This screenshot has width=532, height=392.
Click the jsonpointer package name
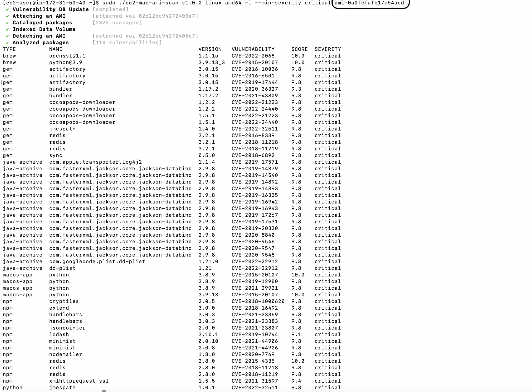point(67,328)
